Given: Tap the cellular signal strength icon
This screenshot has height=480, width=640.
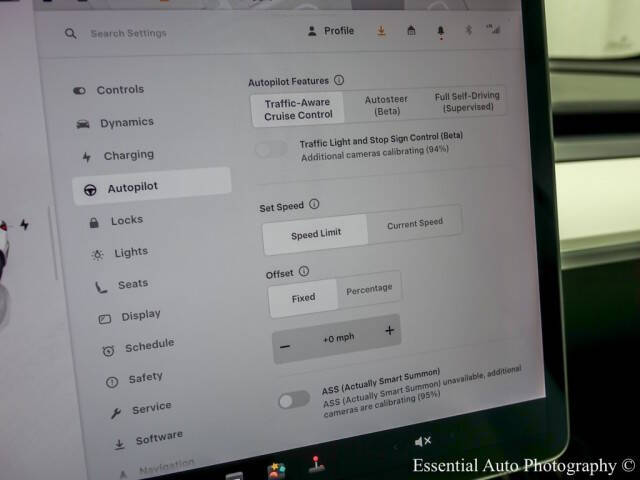Looking at the screenshot, I should [493, 30].
